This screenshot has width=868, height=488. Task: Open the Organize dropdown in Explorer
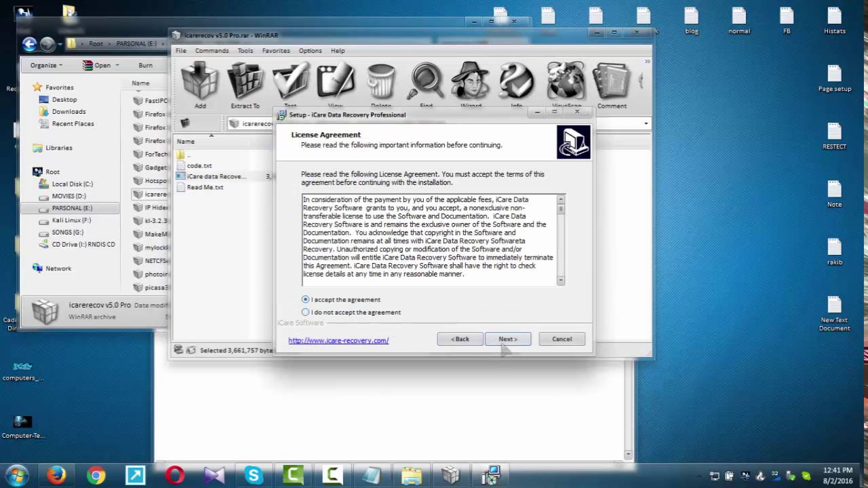(x=46, y=65)
